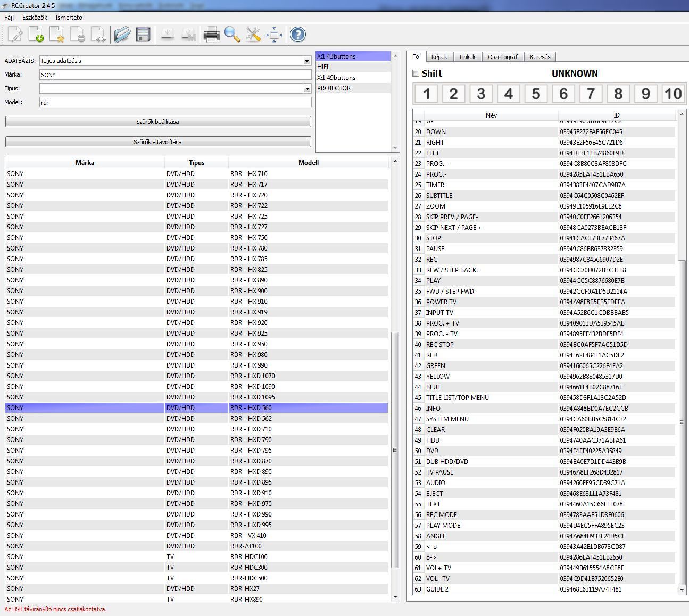Click number button 5
Image resolution: width=689 pixels, height=616 pixels.
coord(536,94)
